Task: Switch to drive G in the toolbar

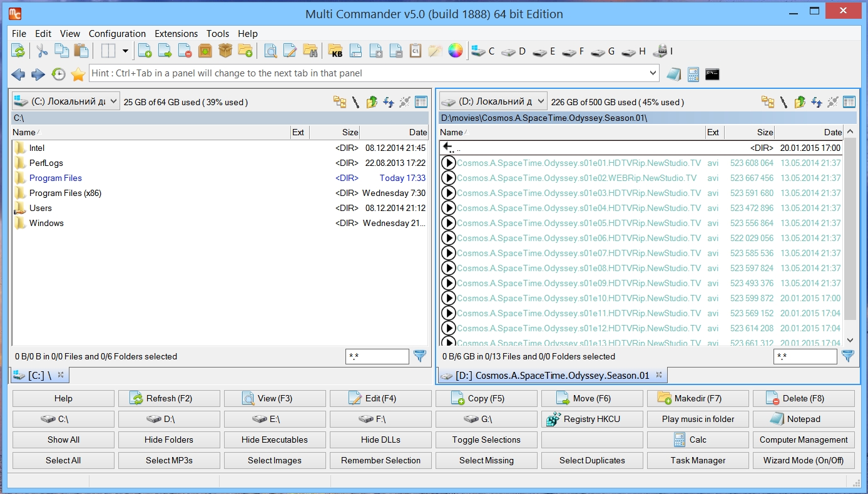Action: tap(603, 51)
